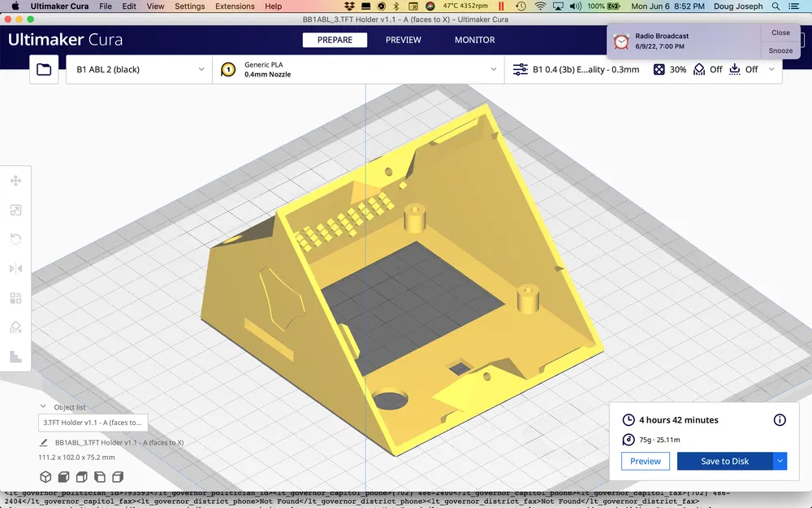The height and width of the screenshot is (508, 812).
Task: Open the Edit menu
Action: (x=129, y=7)
